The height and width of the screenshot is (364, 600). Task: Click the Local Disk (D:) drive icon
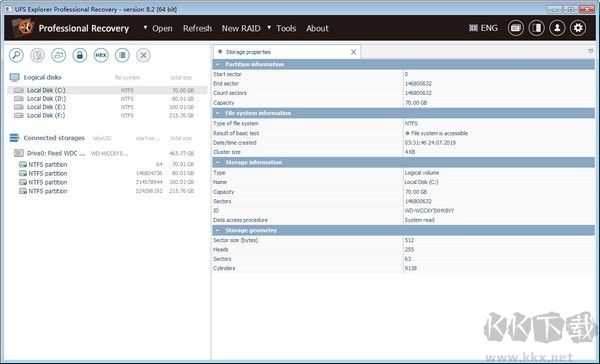(x=19, y=99)
